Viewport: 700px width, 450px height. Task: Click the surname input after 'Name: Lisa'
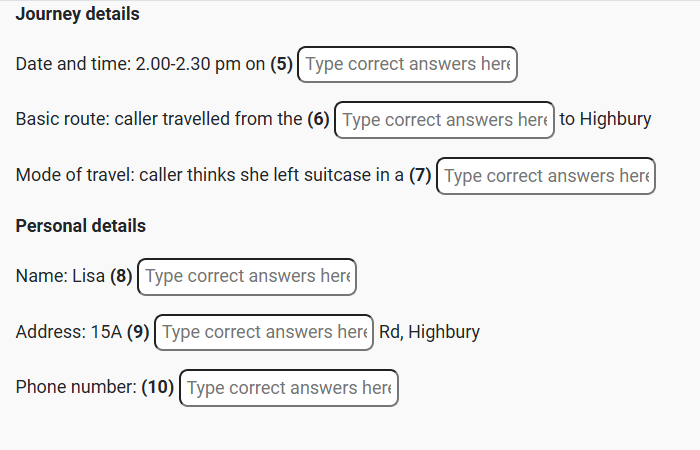click(246, 276)
